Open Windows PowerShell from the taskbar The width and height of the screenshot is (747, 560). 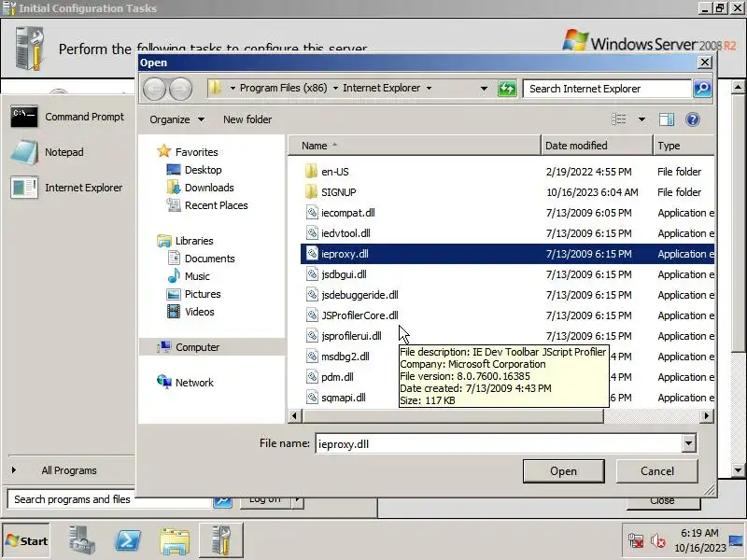[128, 540]
